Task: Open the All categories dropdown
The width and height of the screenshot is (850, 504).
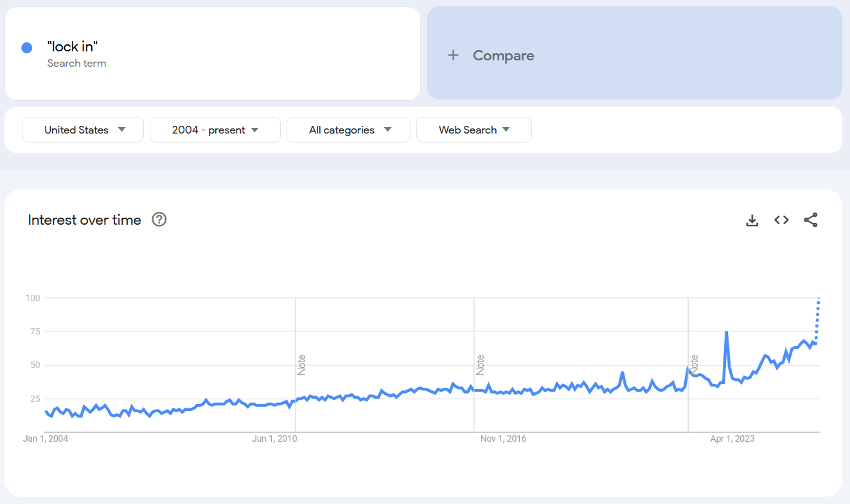Action: 348,129
